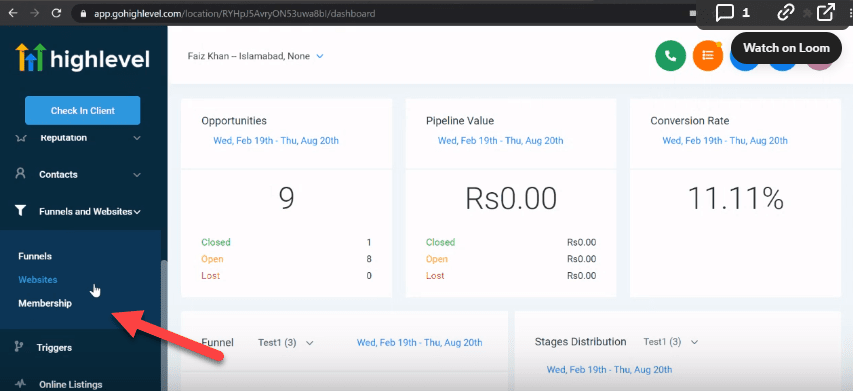This screenshot has width=853, height=391.
Task: Click the browser back arrow
Action: [x=13, y=13]
